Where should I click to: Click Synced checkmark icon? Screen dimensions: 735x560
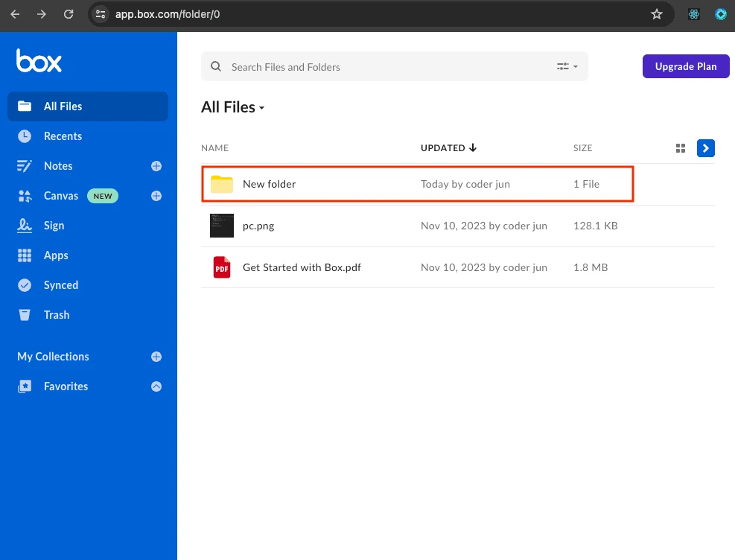pyautogui.click(x=25, y=285)
